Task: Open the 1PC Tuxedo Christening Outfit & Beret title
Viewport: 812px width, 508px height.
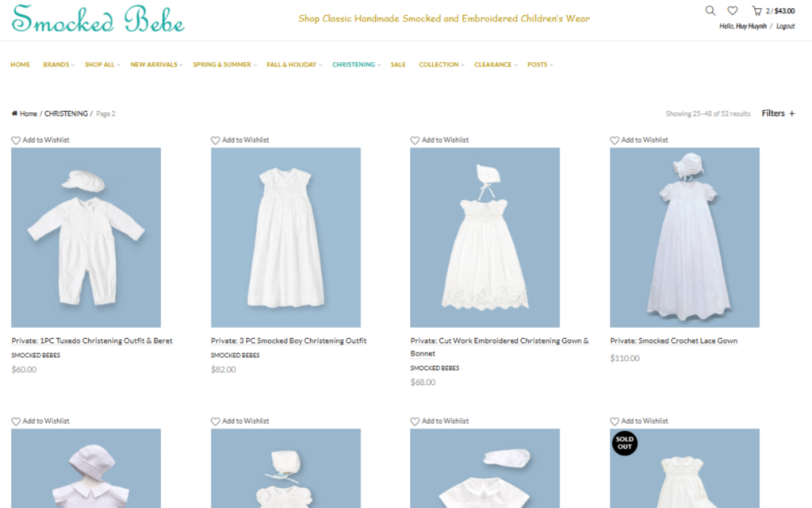Action: tap(92, 341)
